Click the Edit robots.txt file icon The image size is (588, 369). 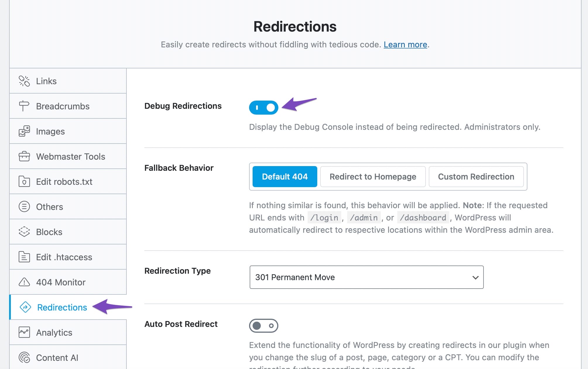(x=24, y=182)
